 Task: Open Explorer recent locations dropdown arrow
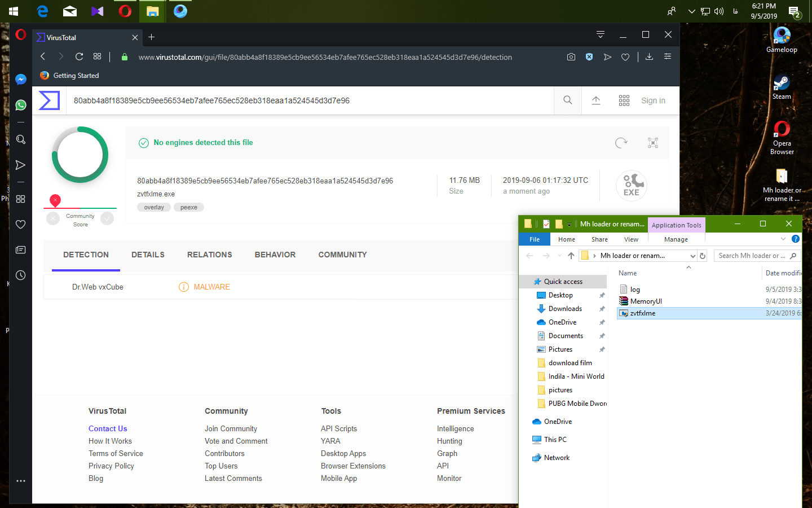[559, 256]
